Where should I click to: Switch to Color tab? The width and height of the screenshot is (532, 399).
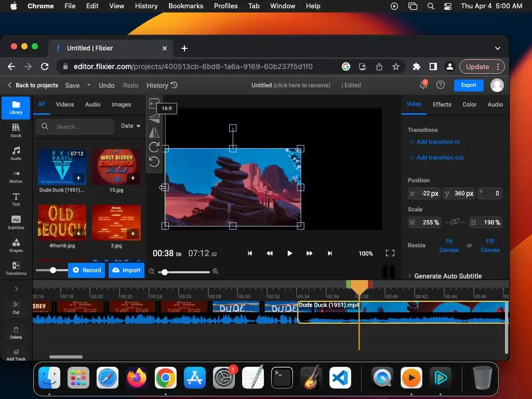click(x=469, y=104)
